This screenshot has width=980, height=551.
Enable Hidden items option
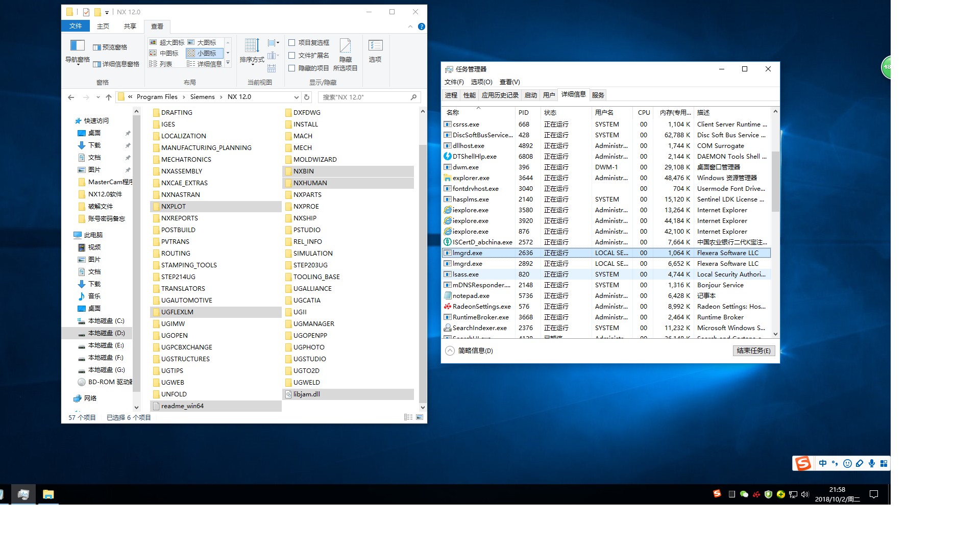[x=309, y=68]
